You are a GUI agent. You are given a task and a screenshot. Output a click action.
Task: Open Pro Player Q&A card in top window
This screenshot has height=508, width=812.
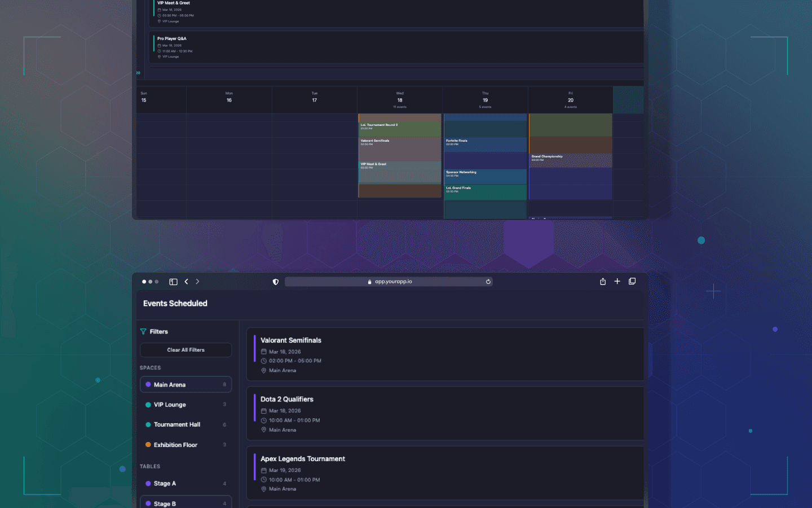396,47
